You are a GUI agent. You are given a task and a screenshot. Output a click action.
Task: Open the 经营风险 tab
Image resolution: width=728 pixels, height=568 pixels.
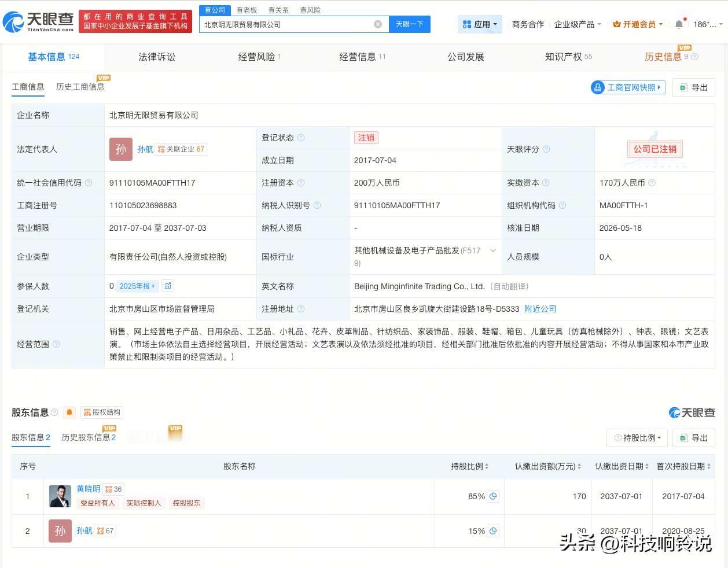point(259,57)
